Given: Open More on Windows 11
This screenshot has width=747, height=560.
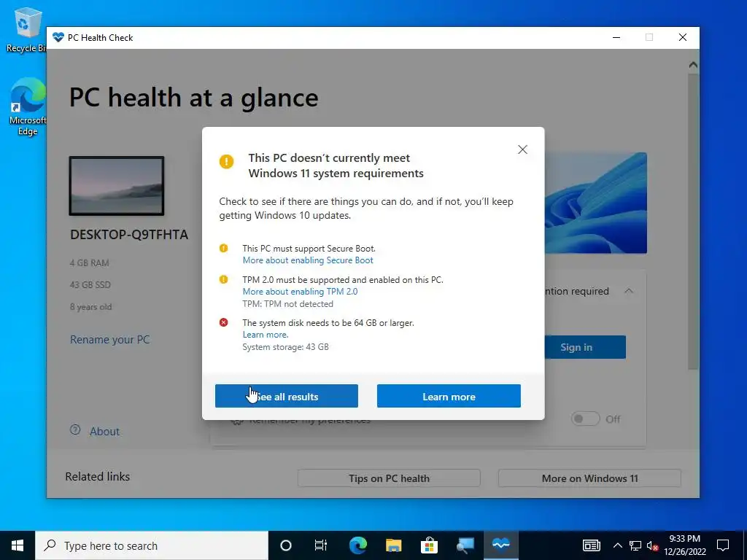Looking at the screenshot, I should 589,478.
